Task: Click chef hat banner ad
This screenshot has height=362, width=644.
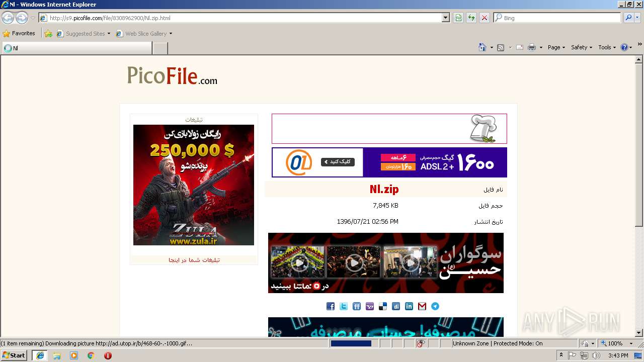Action: pyautogui.click(x=389, y=129)
